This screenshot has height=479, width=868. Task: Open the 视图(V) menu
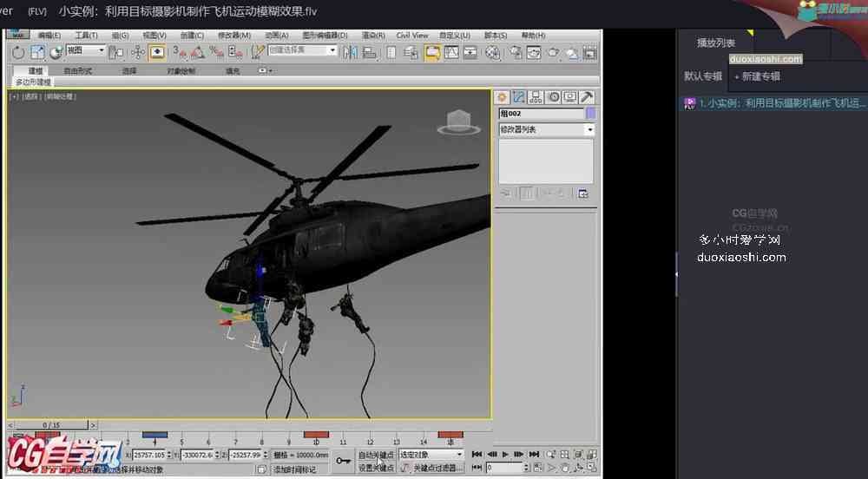point(154,36)
